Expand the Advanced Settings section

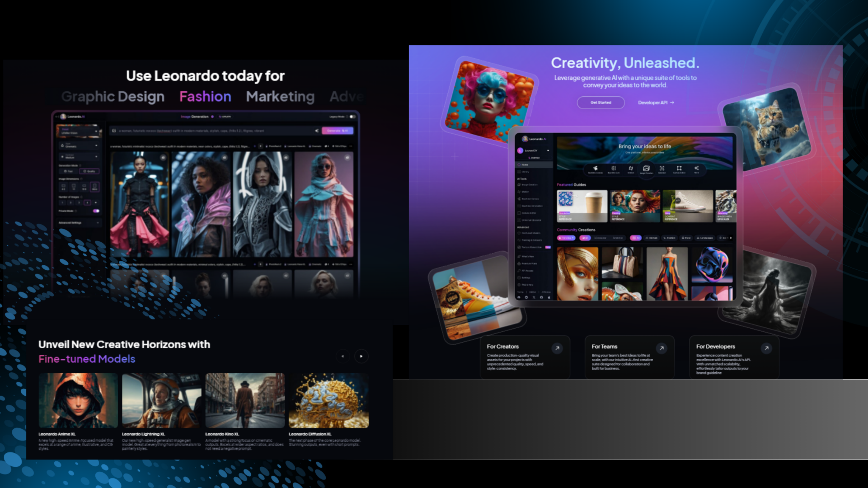coord(79,222)
